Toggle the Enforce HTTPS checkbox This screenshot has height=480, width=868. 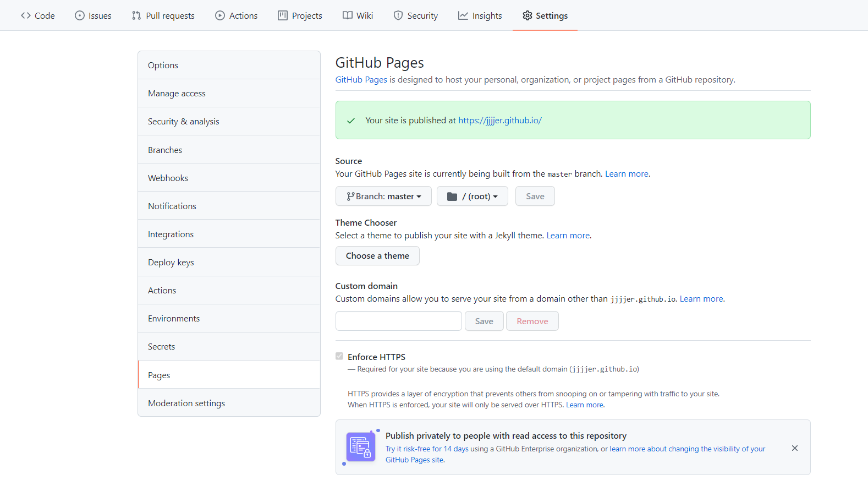pos(339,356)
